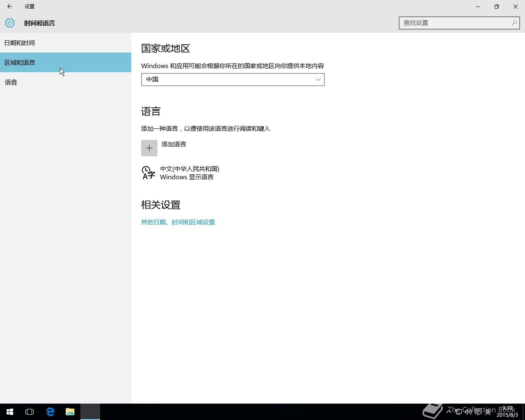Click the volume speaker icon in tray

pyautogui.click(x=468, y=412)
